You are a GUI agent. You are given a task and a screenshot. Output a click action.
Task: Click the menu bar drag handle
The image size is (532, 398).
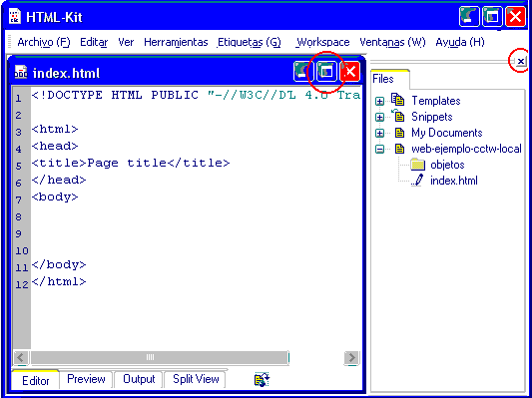point(10,42)
